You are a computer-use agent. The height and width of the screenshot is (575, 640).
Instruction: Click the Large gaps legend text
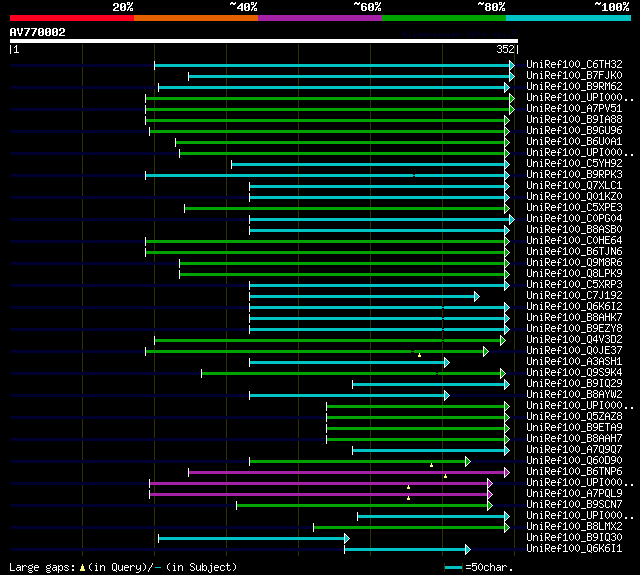tap(42, 568)
